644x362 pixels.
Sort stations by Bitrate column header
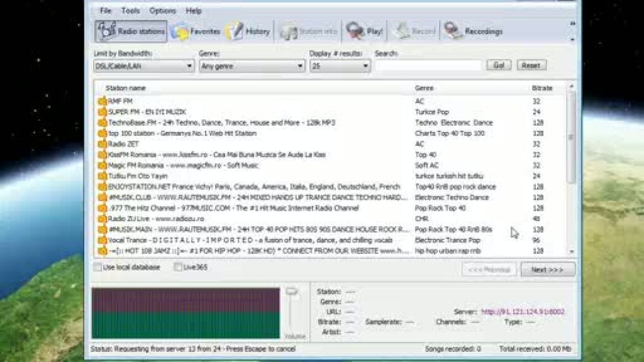[x=542, y=88]
